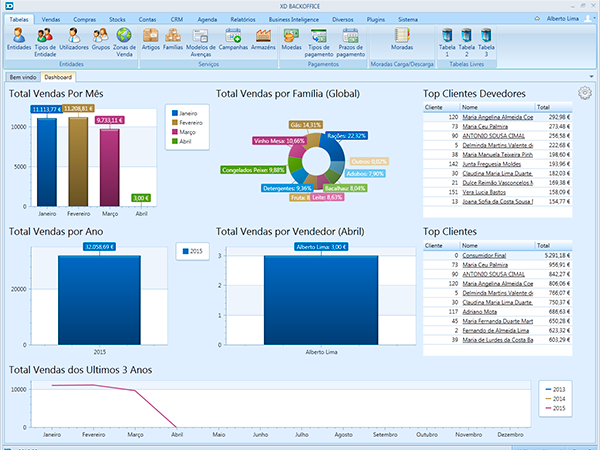The image size is (600, 450).
Task: Open the Business Intelligence ribbon tab
Action: coord(299,19)
